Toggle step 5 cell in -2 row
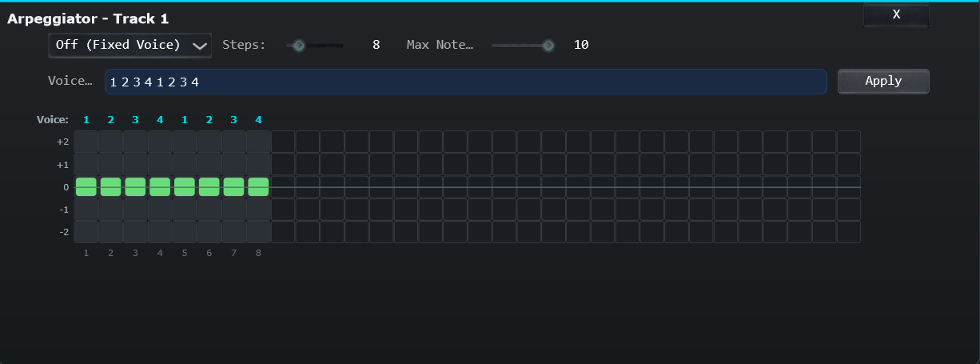The width and height of the screenshot is (980, 364). pyautogui.click(x=185, y=231)
